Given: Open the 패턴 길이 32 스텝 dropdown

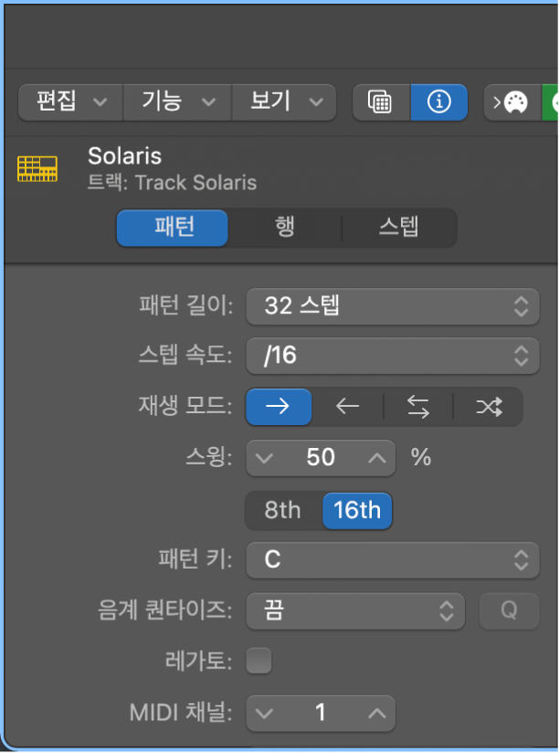Looking at the screenshot, I should tap(393, 306).
